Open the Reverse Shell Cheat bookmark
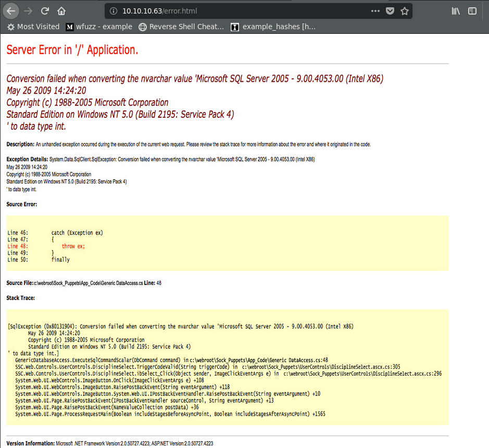489x448 pixels. [x=181, y=27]
